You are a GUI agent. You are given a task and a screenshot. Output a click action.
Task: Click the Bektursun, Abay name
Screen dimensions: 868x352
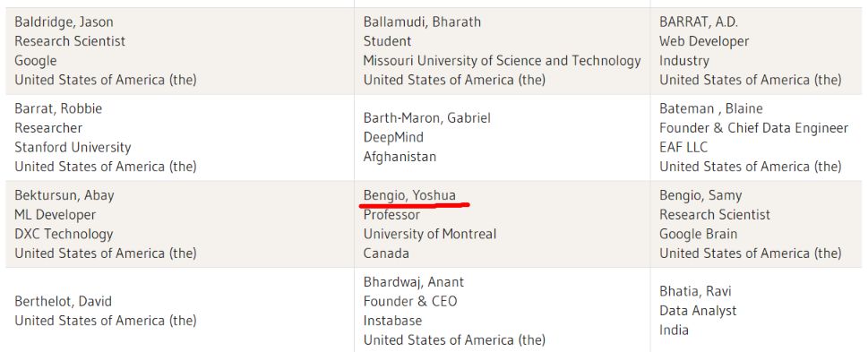(64, 195)
